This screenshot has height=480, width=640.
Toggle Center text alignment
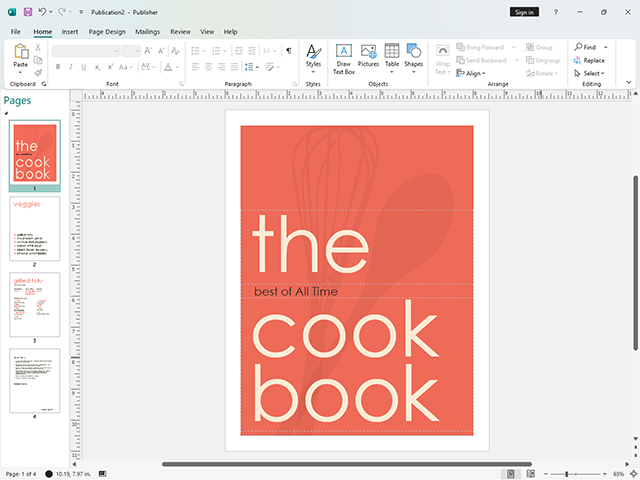tap(209, 67)
